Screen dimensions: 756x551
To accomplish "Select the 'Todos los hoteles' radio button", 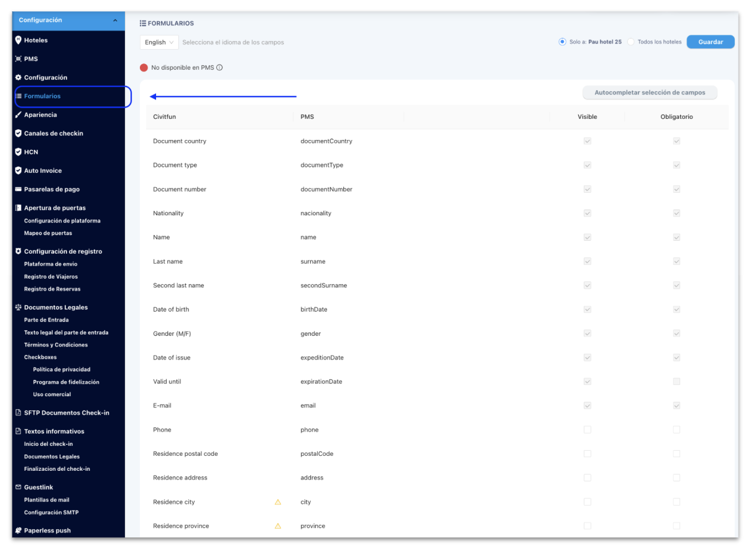I will coord(631,42).
